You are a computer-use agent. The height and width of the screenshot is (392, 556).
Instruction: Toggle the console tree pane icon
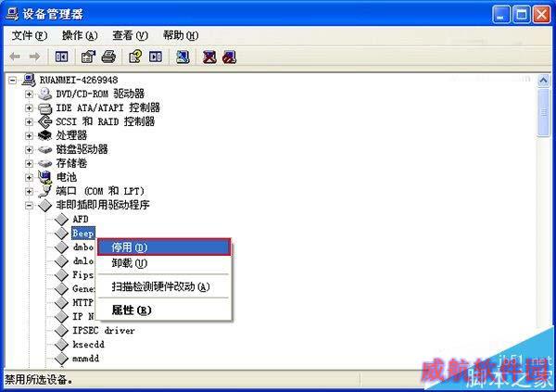pyautogui.click(x=62, y=57)
